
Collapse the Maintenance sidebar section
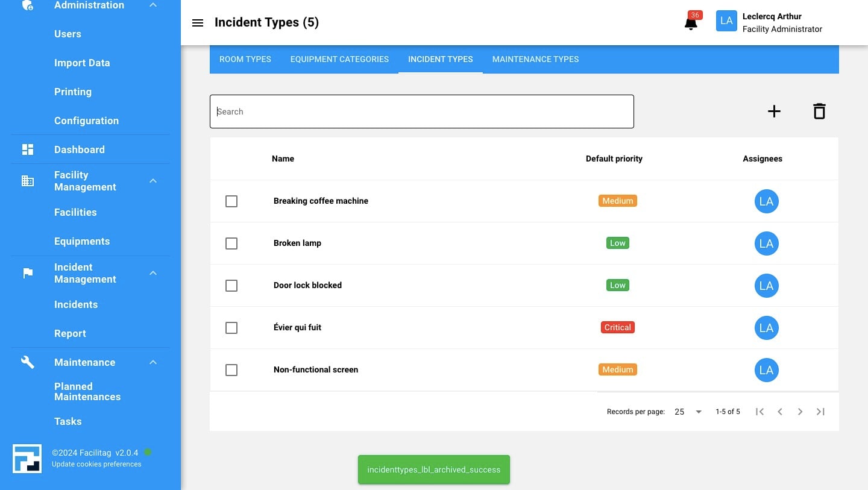coord(153,362)
